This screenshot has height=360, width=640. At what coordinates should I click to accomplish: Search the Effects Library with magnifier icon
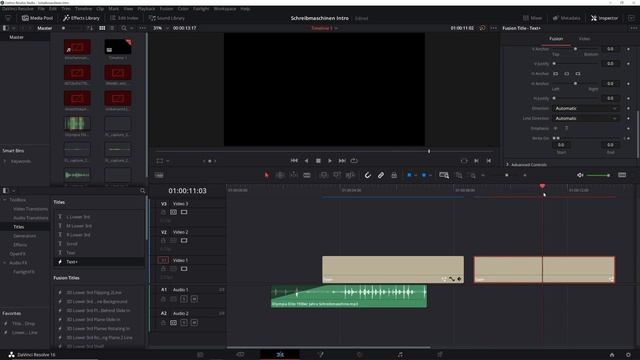pyautogui.click(x=142, y=191)
